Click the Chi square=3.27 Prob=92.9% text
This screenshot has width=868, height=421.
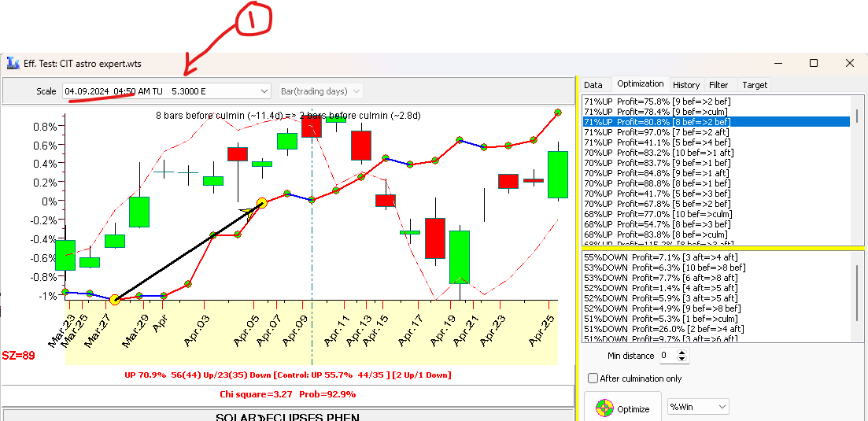(x=288, y=394)
